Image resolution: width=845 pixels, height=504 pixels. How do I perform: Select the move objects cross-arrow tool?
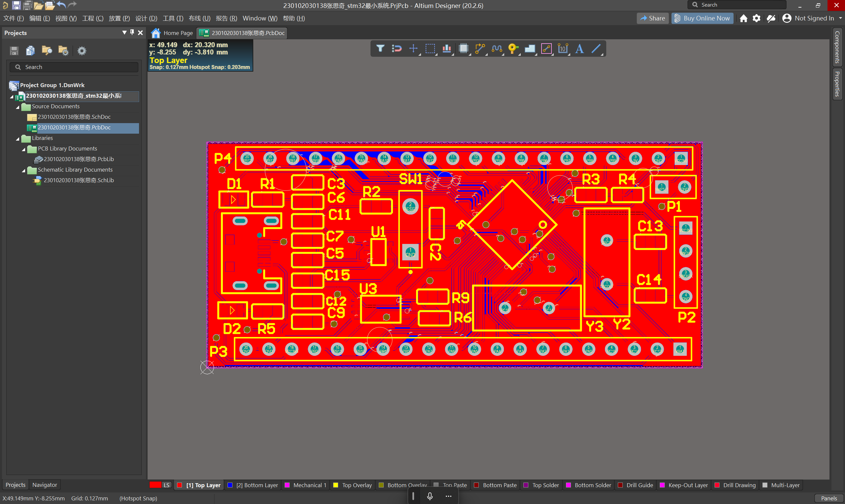click(x=413, y=49)
